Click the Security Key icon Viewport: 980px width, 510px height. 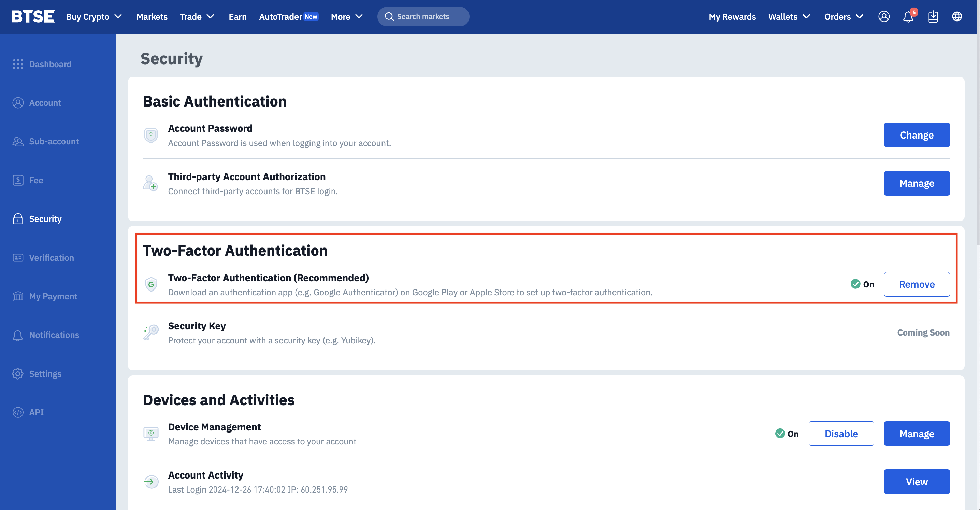(x=151, y=332)
